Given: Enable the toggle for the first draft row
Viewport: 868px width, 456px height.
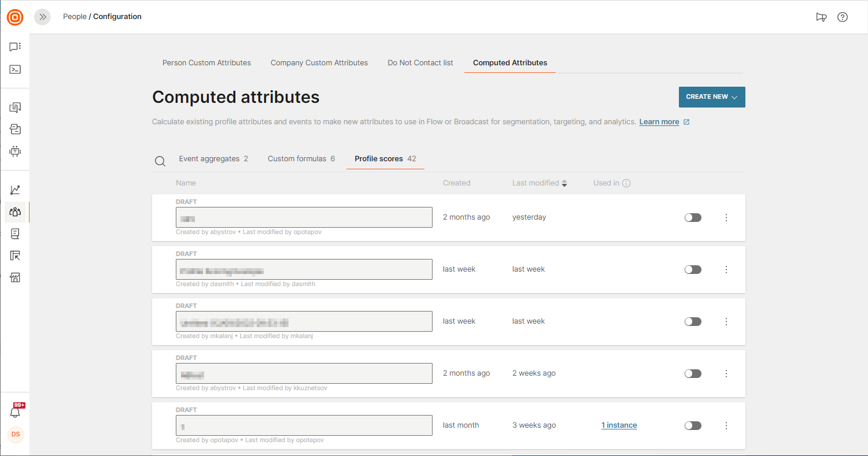Looking at the screenshot, I should (692, 217).
